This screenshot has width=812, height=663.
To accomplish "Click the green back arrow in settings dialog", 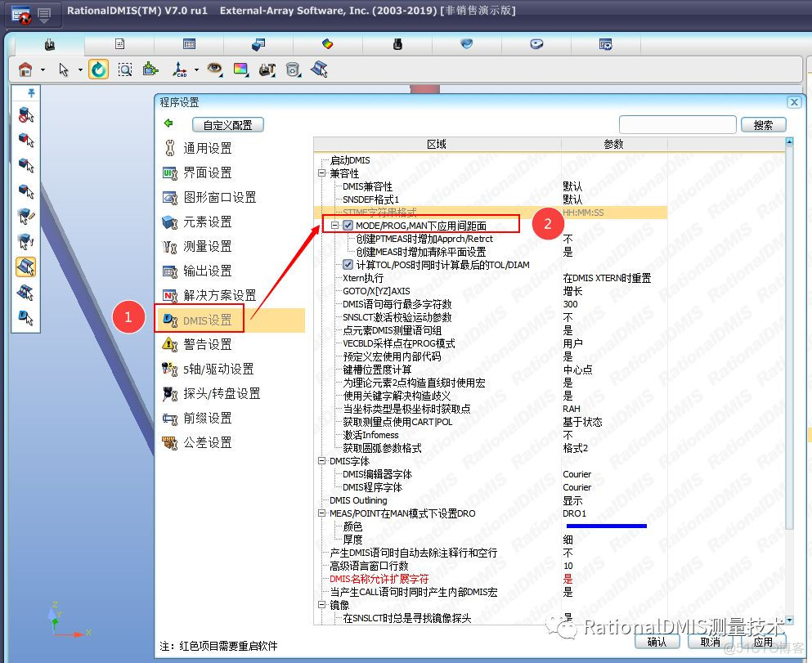I will tap(168, 123).
